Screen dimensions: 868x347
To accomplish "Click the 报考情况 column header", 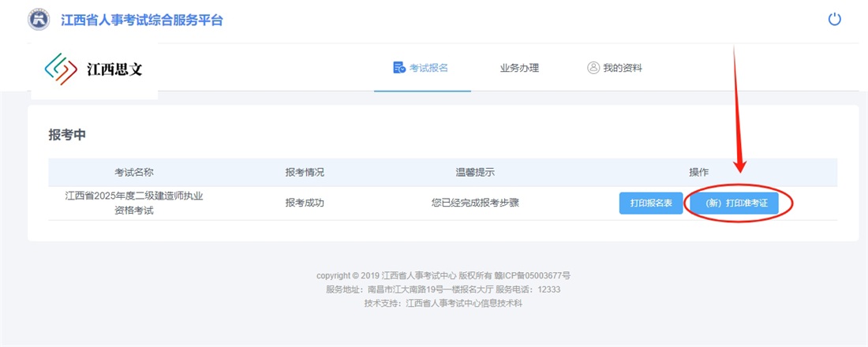I will pyautogui.click(x=305, y=172).
